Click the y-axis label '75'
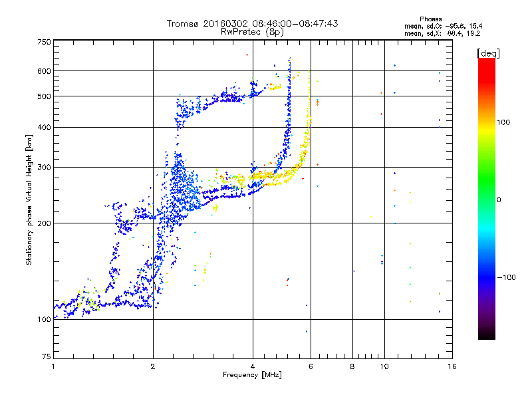Screen dimensions: 532x399 click(47, 356)
